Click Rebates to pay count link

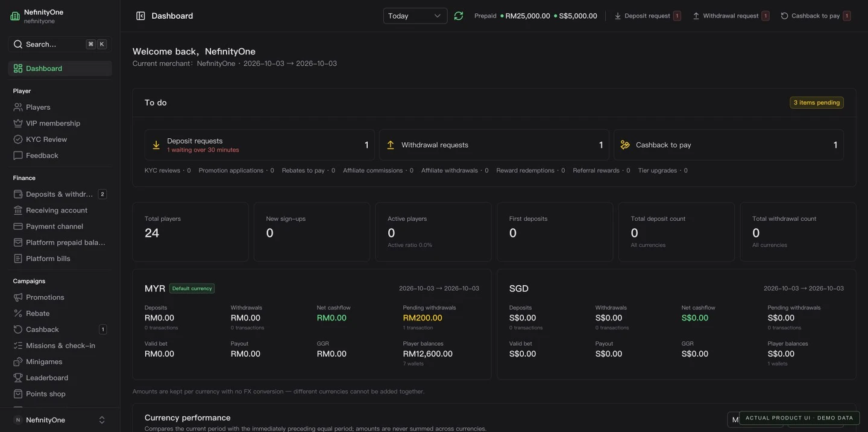309,171
